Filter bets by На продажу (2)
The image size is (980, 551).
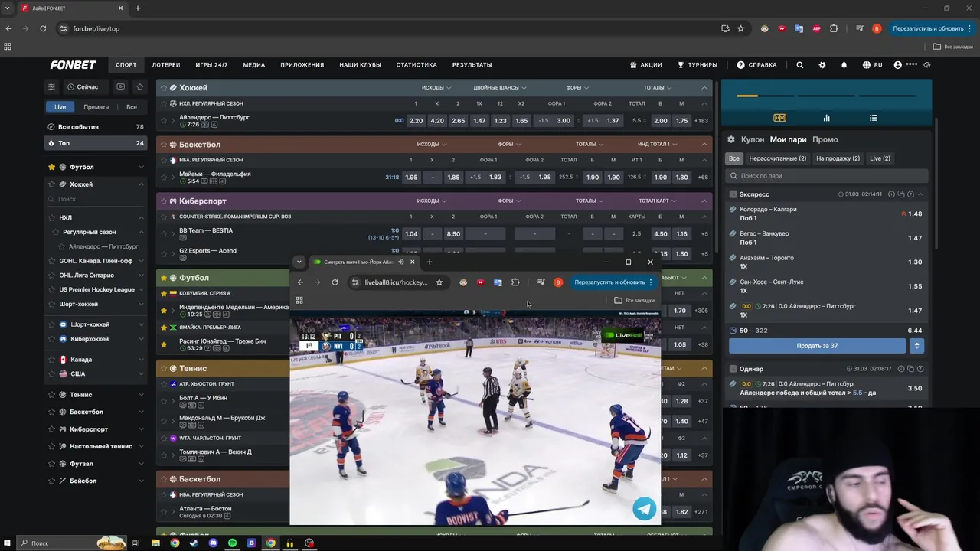pyautogui.click(x=838, y=158)
